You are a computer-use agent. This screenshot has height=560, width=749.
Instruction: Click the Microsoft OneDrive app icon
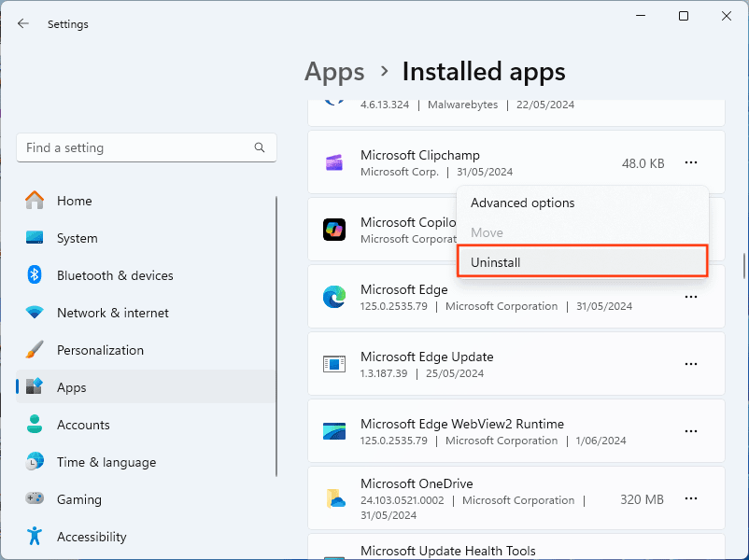[335, 498]
